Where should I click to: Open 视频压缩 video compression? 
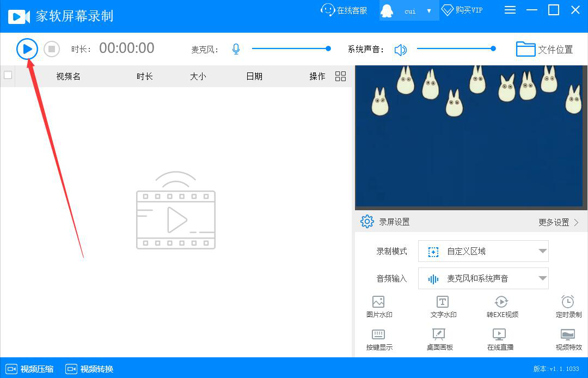[29, 369]
